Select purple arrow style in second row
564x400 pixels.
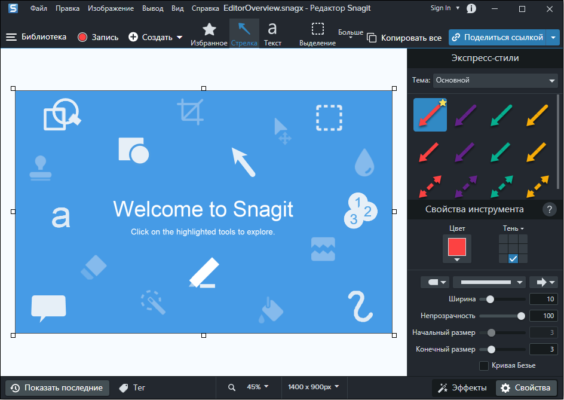(465, 152)
